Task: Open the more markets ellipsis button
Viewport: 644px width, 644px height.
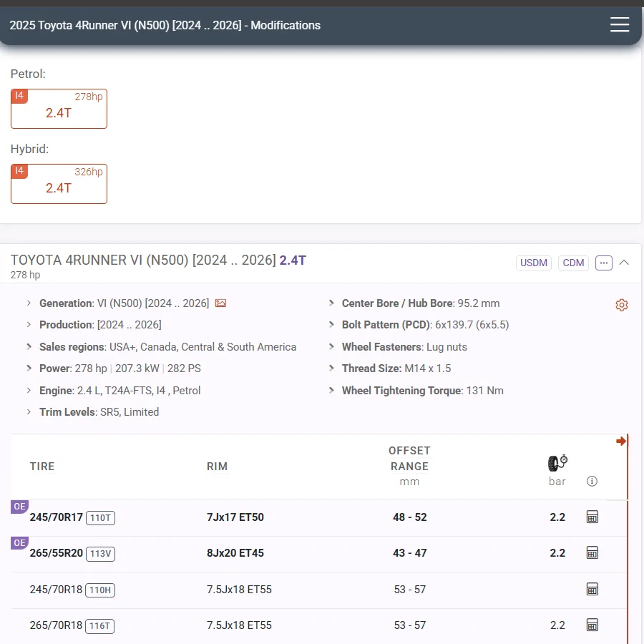Action: coord(604,263)
